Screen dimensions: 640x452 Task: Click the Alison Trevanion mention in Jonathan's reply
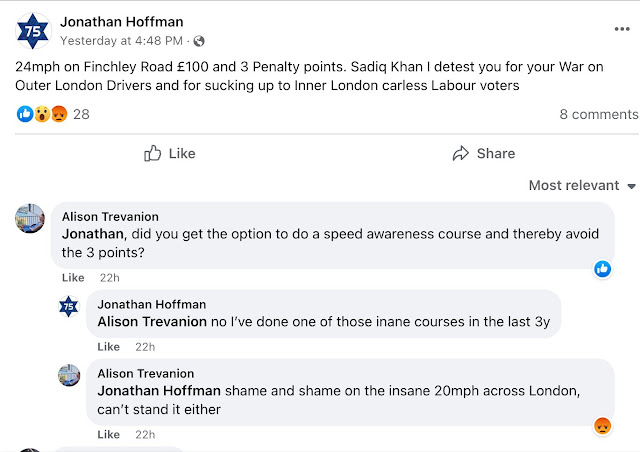[x=147, y=322]
